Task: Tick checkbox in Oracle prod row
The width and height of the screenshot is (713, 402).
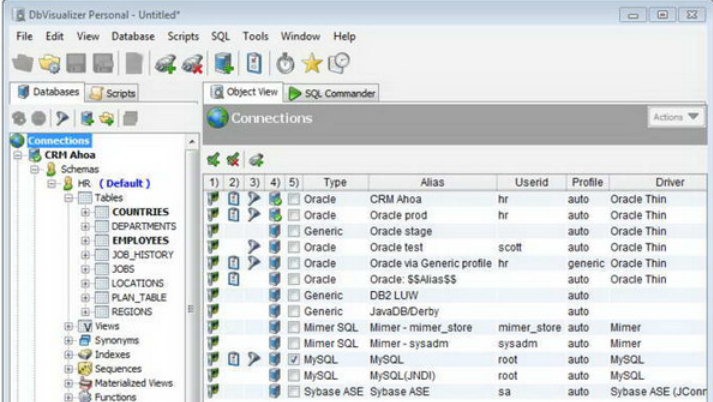Action: coord(294,215)
